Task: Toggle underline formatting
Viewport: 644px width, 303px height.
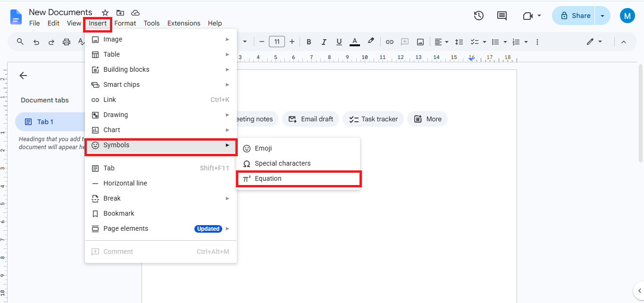Action: [x=339, y=42]
